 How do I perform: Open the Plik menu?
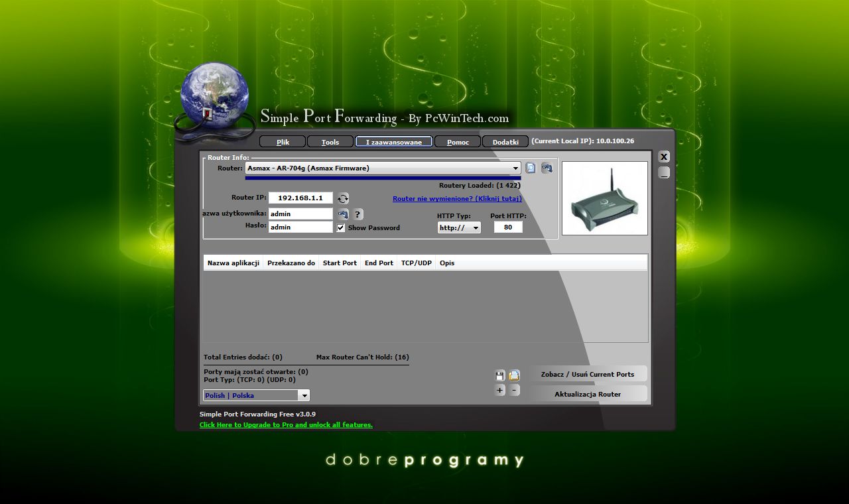pos(282,141)
